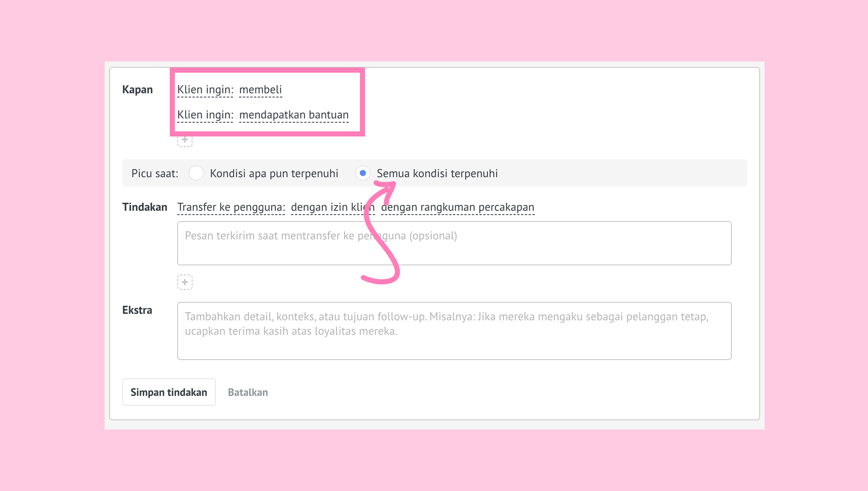The width and height of the screenshot is (868, 491).
Task: Click the 'Kapan' section label
Action: [137, 90]
